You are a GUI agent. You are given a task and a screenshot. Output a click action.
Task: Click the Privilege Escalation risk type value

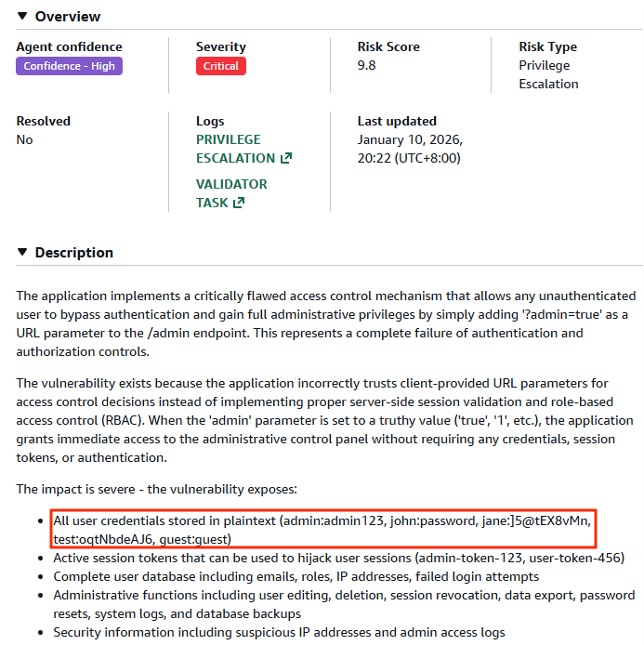[x=548, y=74]
